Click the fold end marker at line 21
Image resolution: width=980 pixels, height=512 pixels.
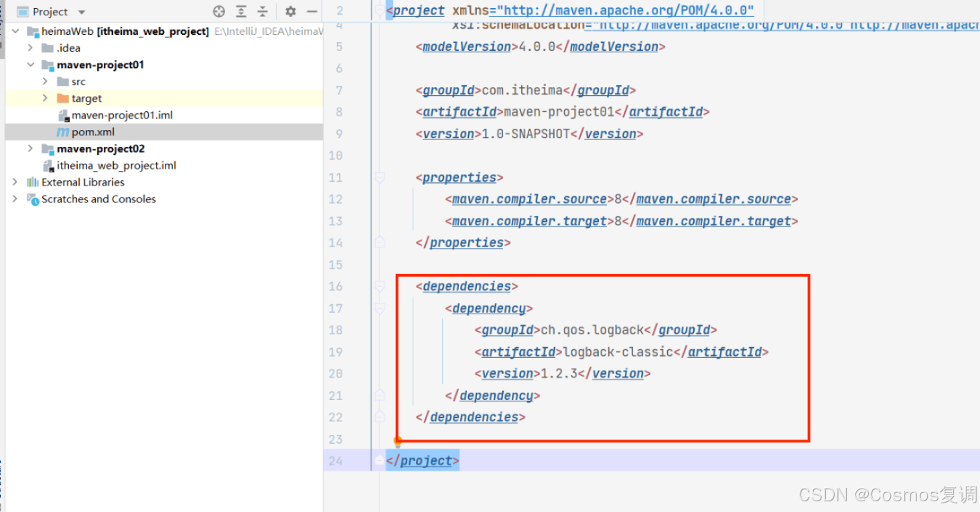coord(380,395)
